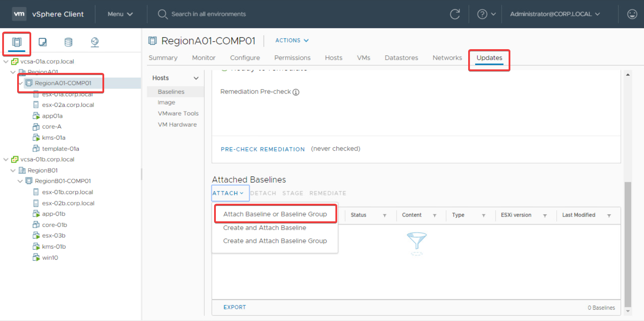
Task: Select Baselines in the Updates sidebar
Action: (x=175, y=92)
